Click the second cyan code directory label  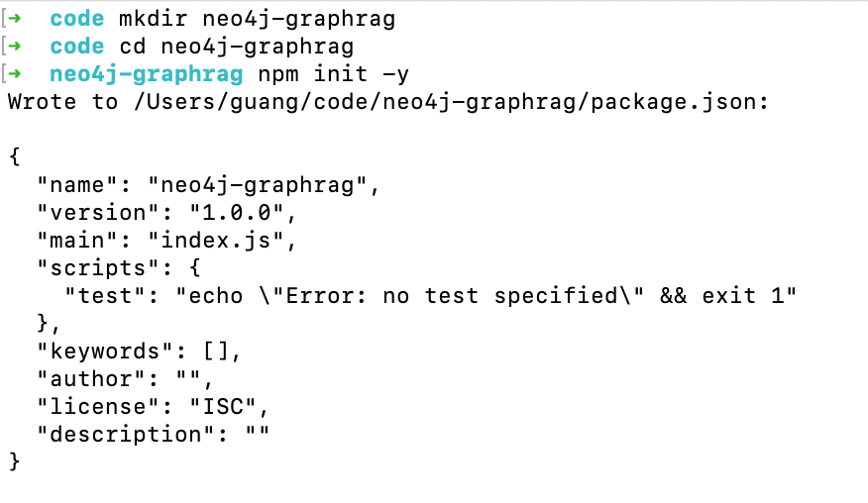tap(77, 47)
